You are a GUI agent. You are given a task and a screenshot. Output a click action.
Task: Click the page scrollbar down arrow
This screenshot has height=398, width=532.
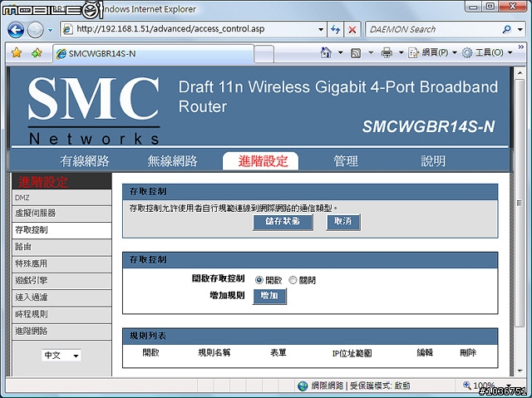(x=520, y=371)
